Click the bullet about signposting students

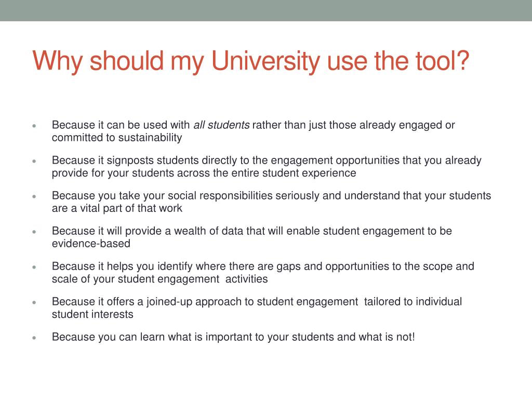click(x=267, y=166)
